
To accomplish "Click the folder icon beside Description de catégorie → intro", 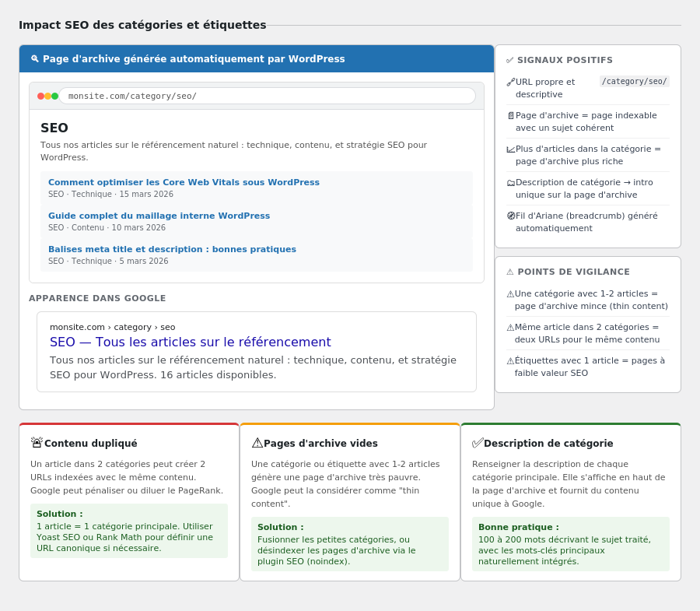I will pyautogui.click(x=511, y=183).
